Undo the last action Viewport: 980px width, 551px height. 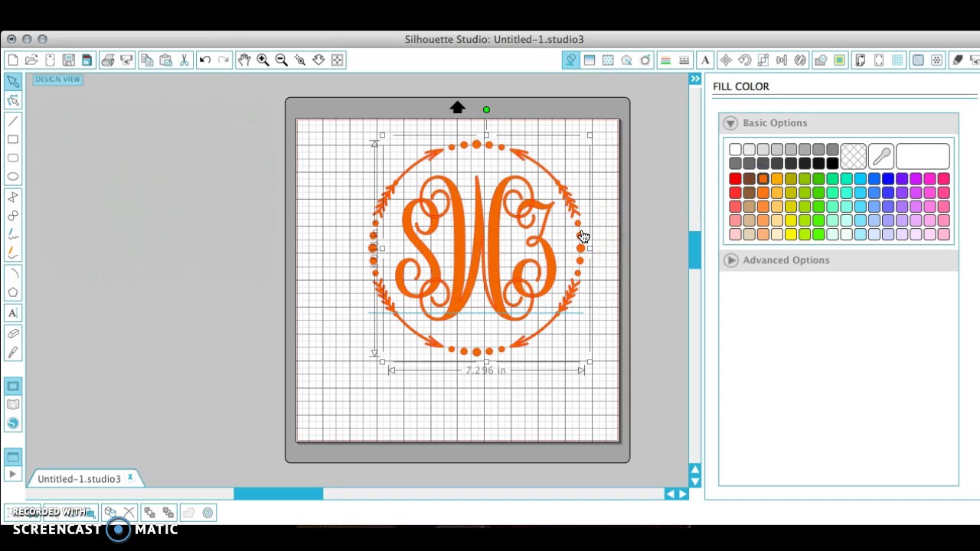coord(205,60)
